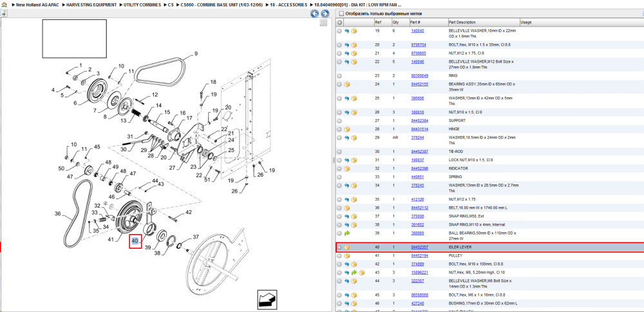644x312 pixels.
Task: Click 'NUT,M12 x 1.75' ref 35 description
Action: [x=462, y=199]
